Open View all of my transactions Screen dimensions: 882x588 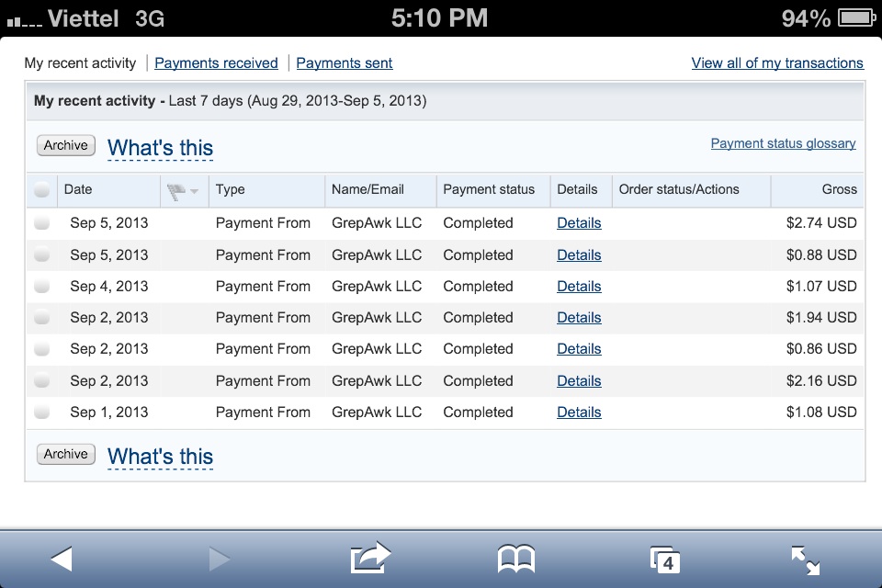pos(777,63)
